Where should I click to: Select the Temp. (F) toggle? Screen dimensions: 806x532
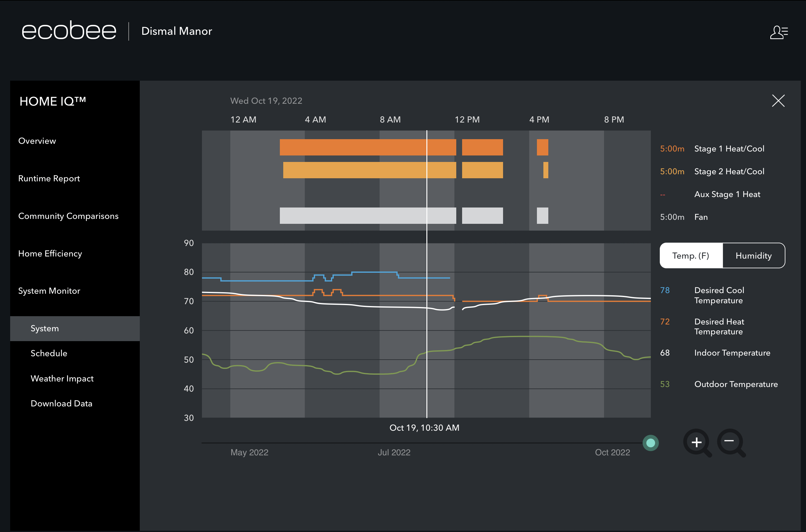[x=691, y=256]
